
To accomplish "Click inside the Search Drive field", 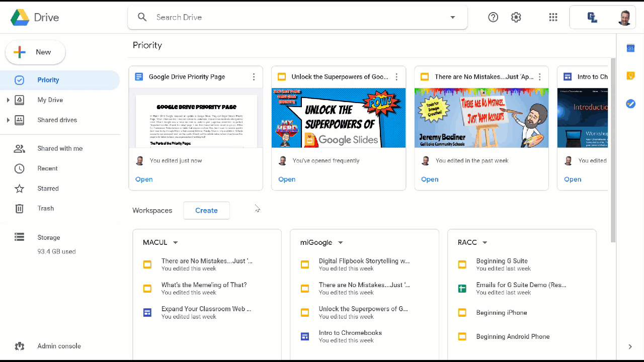I will pos(297,17).
